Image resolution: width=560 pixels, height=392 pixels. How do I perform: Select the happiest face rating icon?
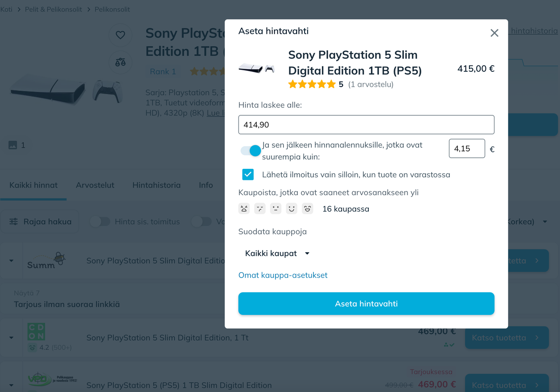click(x=307, y=208)
